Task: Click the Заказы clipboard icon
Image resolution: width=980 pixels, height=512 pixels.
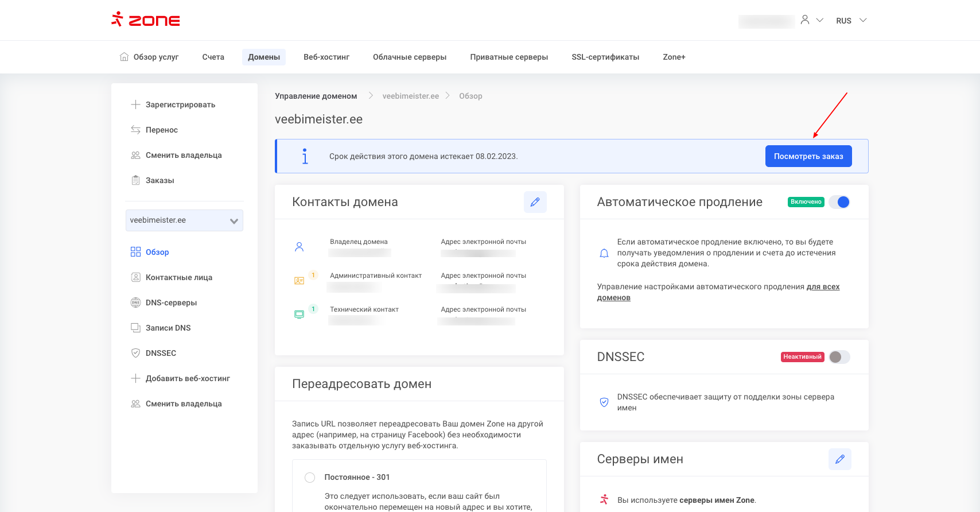Action: pos(135,180)
